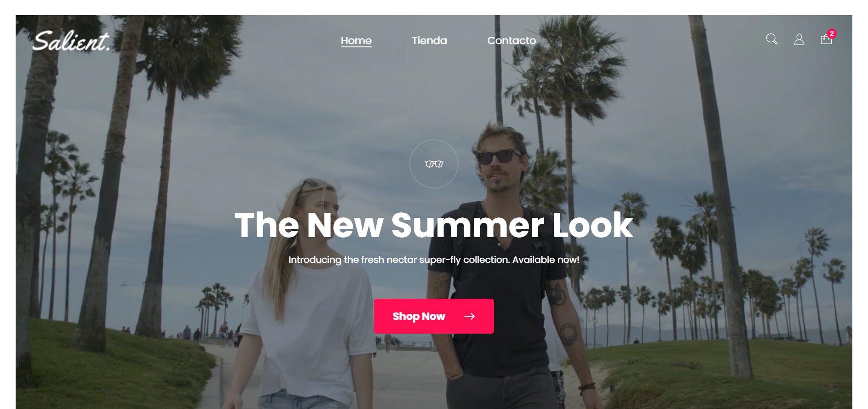Click the Salient script logo
The image size is (868, 409).
71,40
